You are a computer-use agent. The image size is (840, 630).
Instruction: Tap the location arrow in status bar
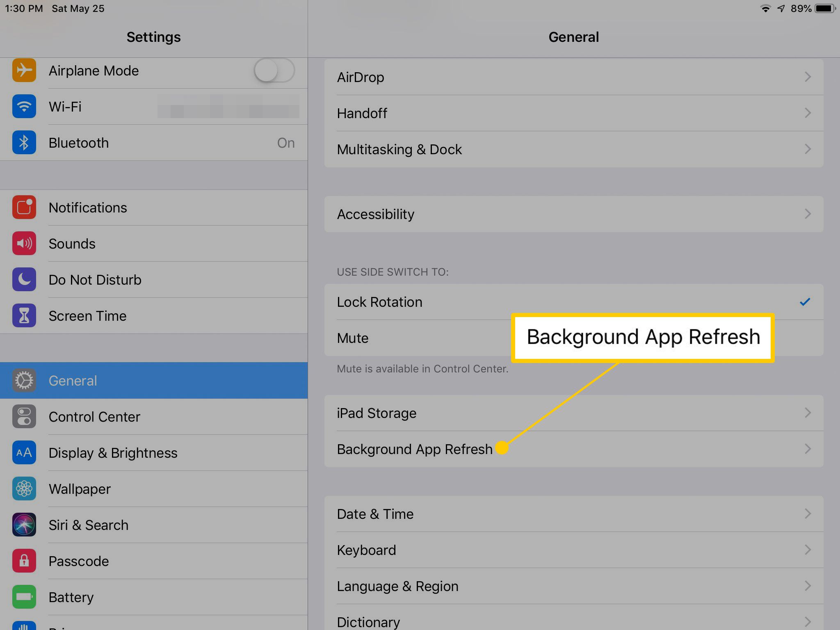click(x=781, y=9)
